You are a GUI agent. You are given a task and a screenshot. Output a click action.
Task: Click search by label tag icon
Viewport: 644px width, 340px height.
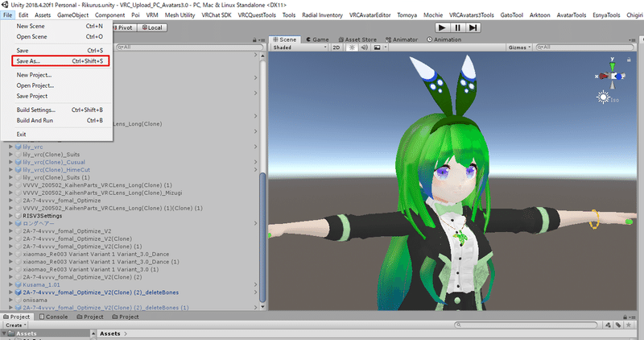pos(618,325)
